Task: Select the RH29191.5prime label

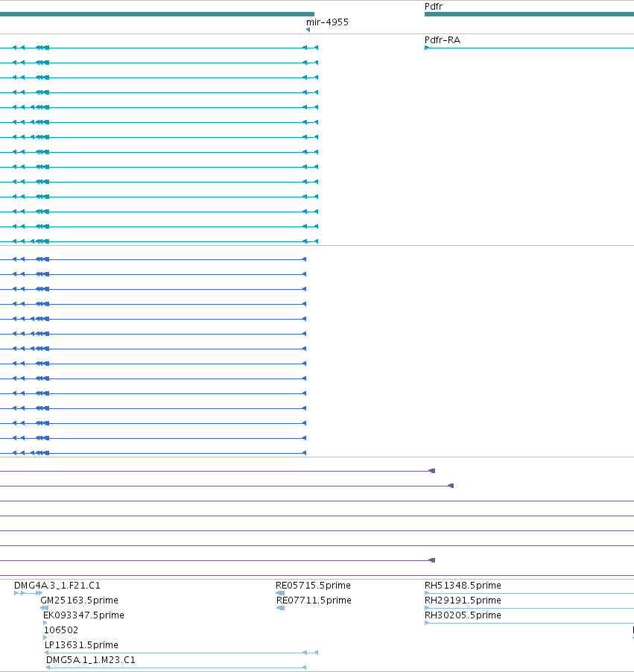Action: coord(463,600)
